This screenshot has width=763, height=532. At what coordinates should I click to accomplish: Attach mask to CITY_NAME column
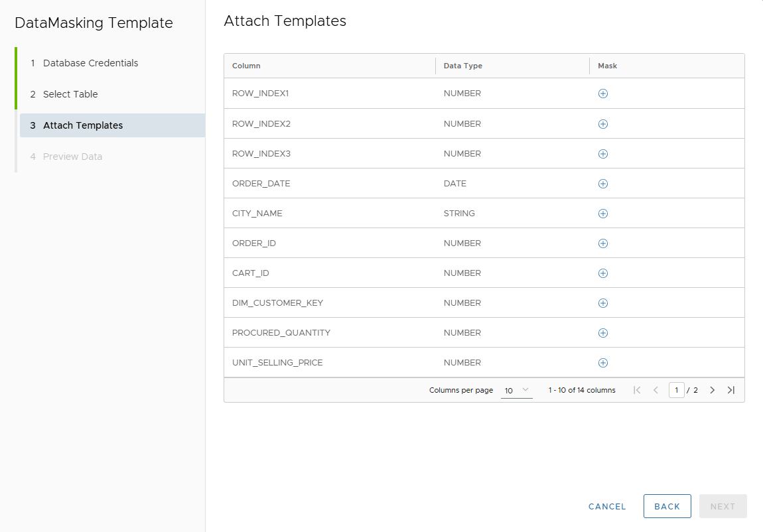602,214
